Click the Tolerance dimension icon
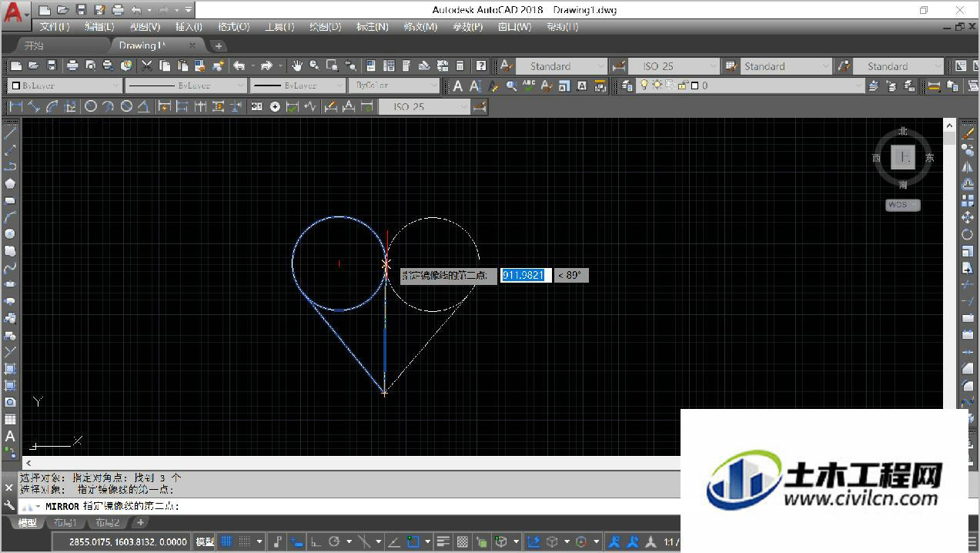 pos(256,106)
